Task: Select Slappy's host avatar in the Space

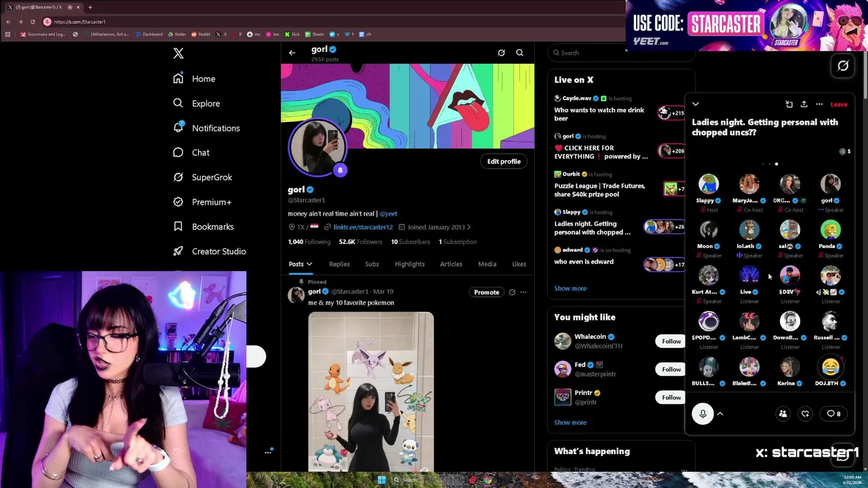Action: 709,184
